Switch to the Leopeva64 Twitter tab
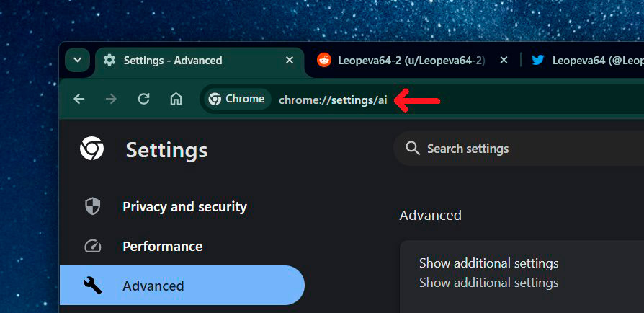The width and height of the screenshot is (644, 313). (591, 61)
